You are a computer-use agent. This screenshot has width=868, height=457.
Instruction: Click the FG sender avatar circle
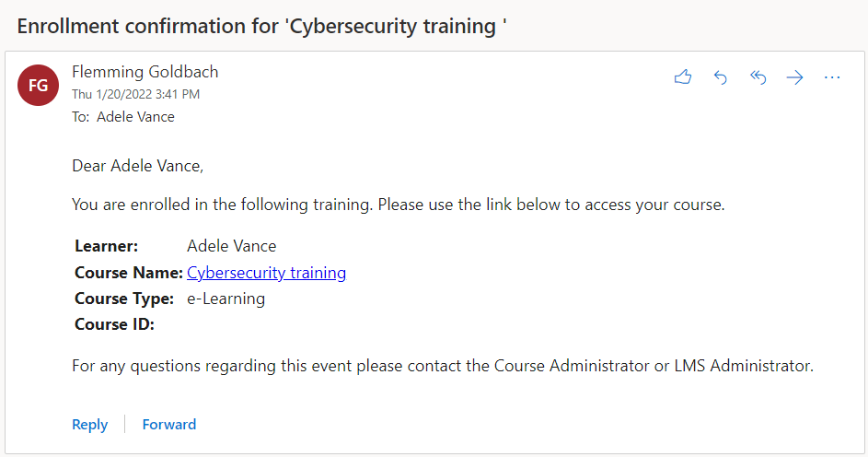click(x=39, y=86)
